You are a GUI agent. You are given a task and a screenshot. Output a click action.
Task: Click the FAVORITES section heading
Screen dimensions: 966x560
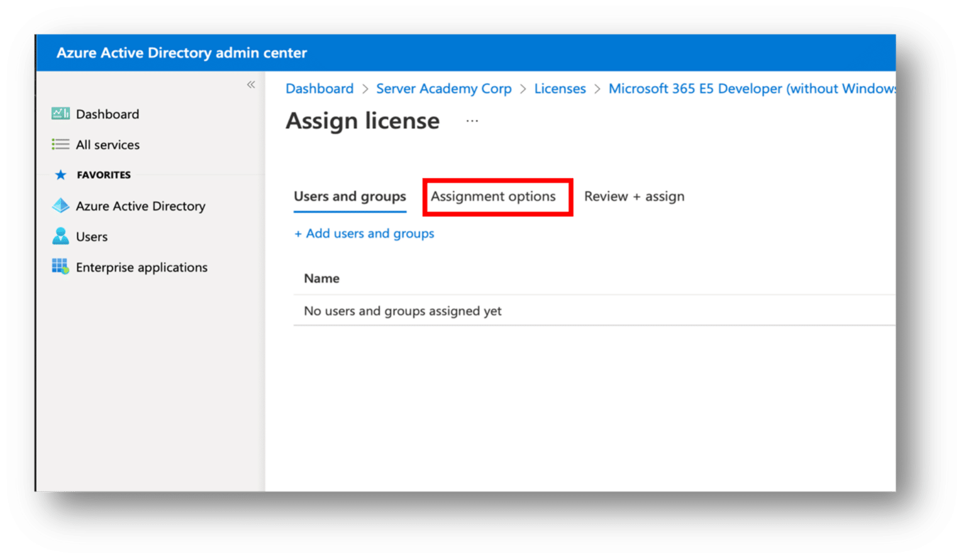(104, 175)
